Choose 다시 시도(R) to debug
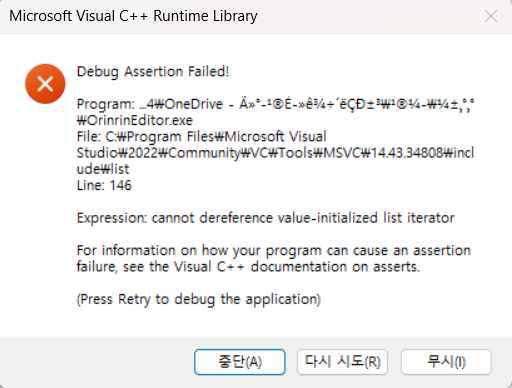This screenshot has width=512, height=388. (342, 362)
